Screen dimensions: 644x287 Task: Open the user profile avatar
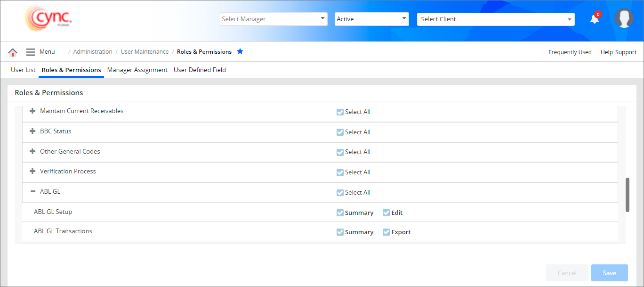pyautogui.click(x=624, y=18)
